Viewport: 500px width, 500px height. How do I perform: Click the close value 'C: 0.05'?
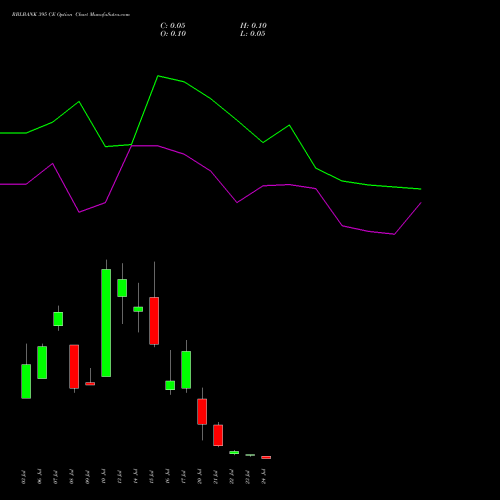click(x=173, y=26)
